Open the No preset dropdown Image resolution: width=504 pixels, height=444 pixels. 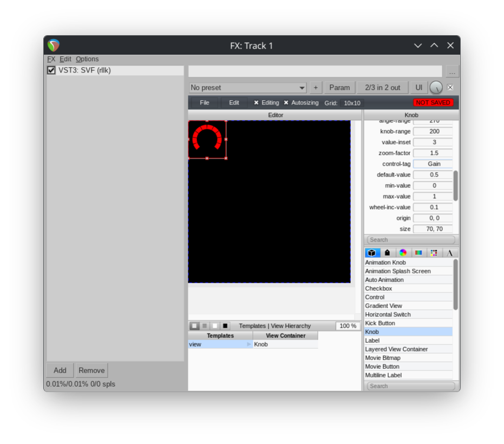248,88
